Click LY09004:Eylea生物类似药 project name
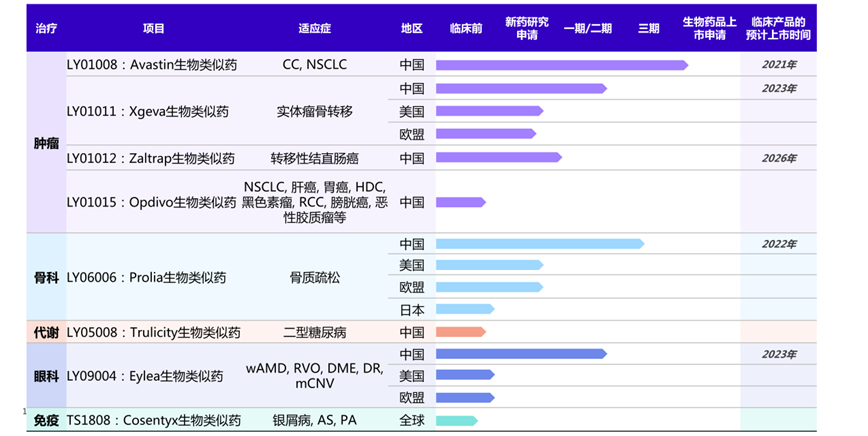Image resolution: width=868 pixels, height=436 pixels. (x=145, y=376)
